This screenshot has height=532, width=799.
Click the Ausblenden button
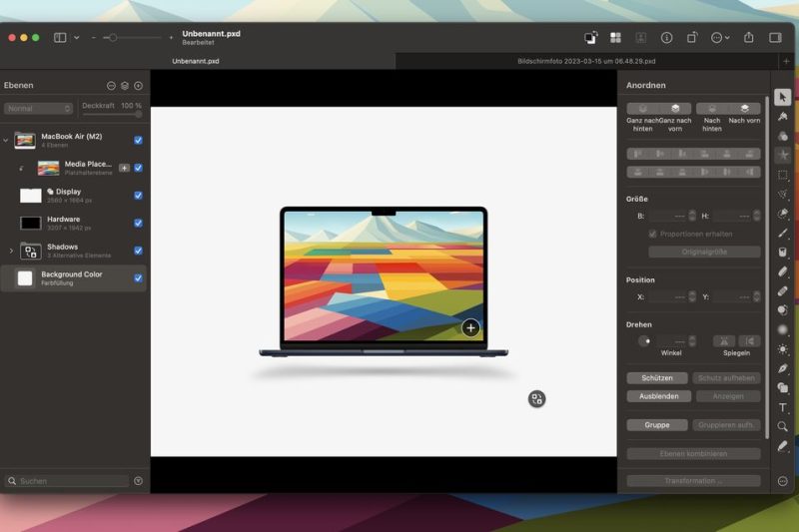(x=659, y=396)
